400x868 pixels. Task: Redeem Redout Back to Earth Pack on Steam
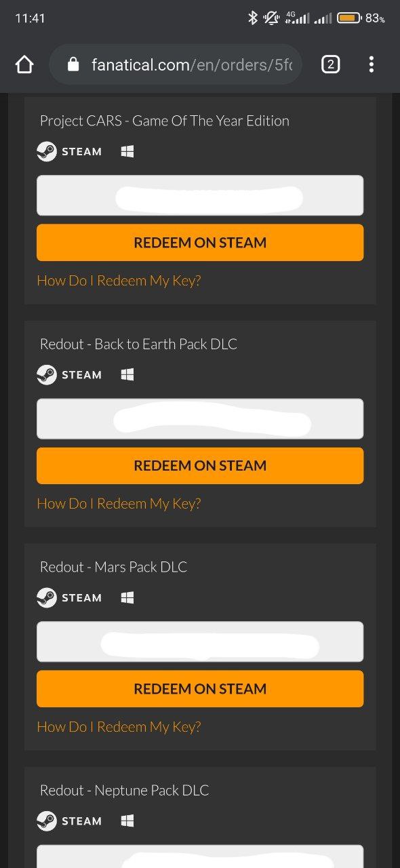click(x=200, y=466)
